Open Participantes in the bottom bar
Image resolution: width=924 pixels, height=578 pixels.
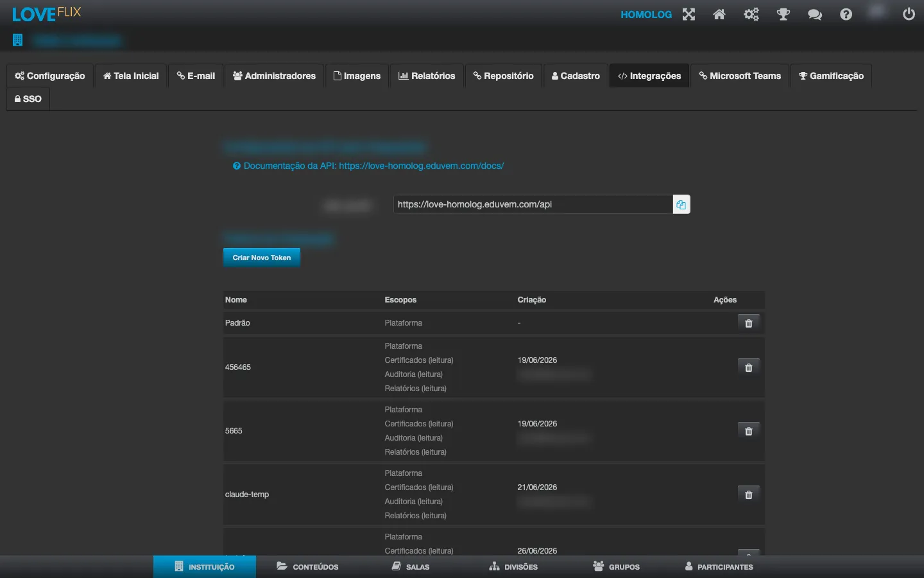click(719, 566)
